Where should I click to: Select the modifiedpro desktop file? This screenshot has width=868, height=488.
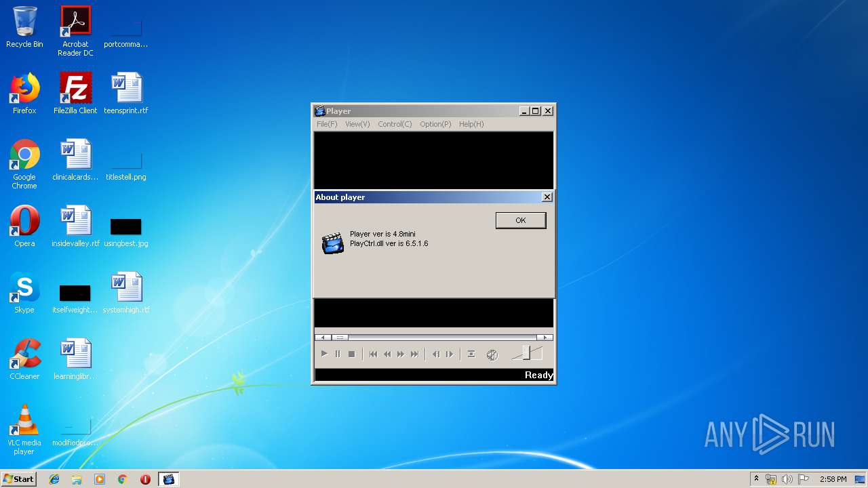coord(75,431)
